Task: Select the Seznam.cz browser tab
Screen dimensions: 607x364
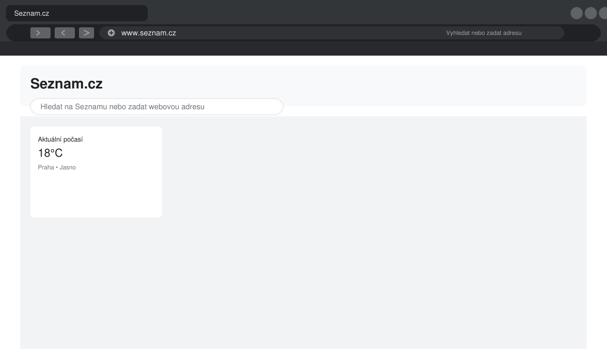Action: click(x=77, y=13)
